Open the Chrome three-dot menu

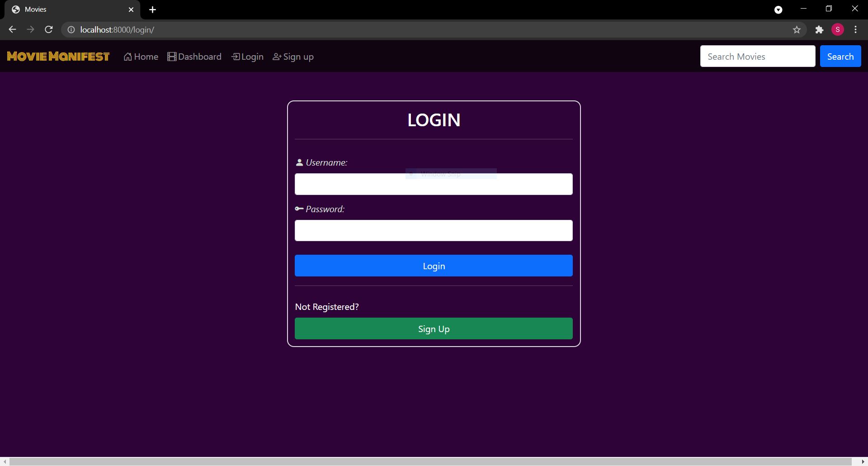point(855,29)
